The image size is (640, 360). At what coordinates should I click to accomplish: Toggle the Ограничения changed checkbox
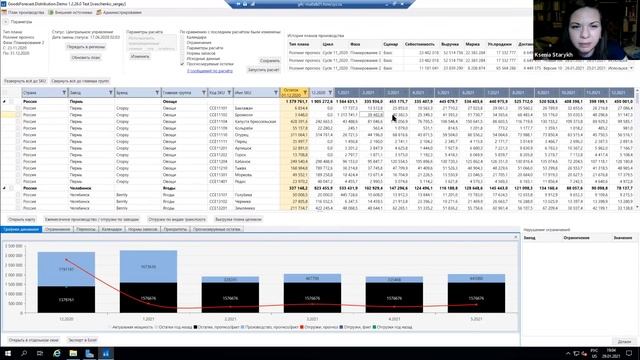[x=182, y=42]
